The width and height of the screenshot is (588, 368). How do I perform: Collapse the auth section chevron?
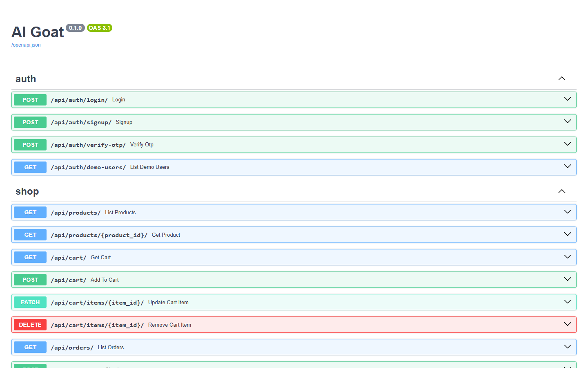(x=562, y=79)
